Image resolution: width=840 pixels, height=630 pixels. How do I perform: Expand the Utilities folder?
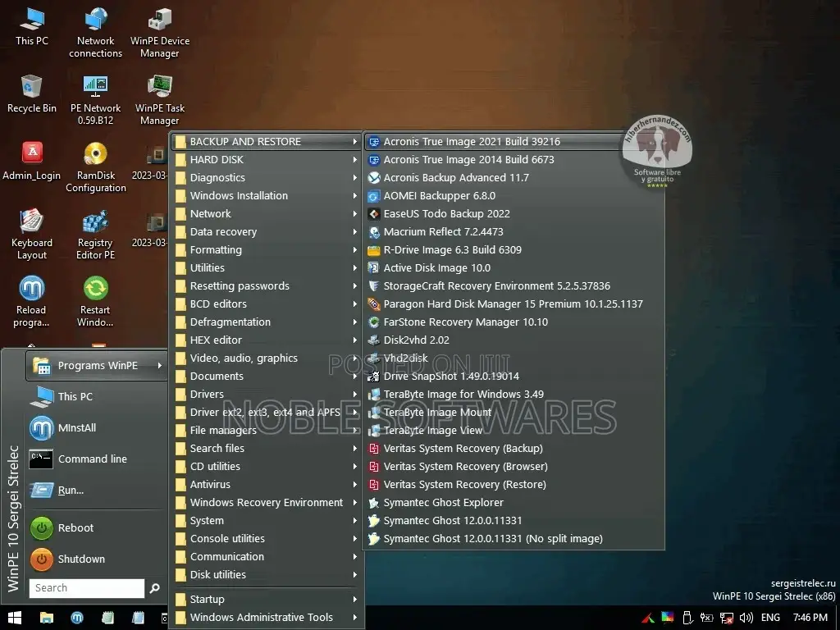[x=267, y=268]
